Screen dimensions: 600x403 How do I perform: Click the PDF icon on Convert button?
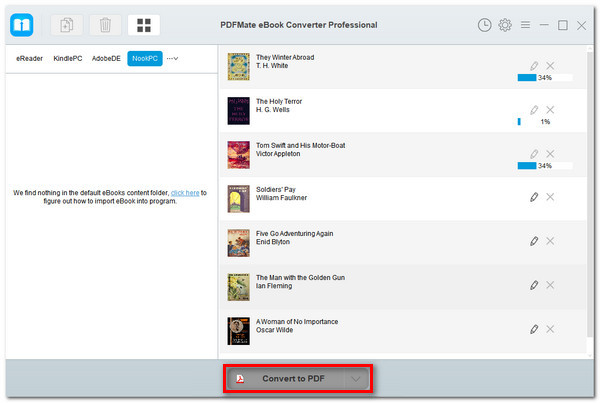(240, 379)
